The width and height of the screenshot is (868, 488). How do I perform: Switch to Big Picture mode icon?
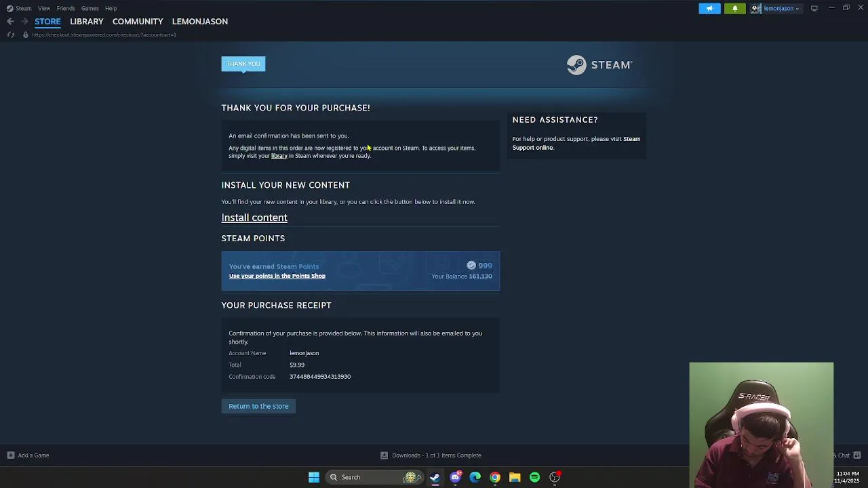(814, 8)
